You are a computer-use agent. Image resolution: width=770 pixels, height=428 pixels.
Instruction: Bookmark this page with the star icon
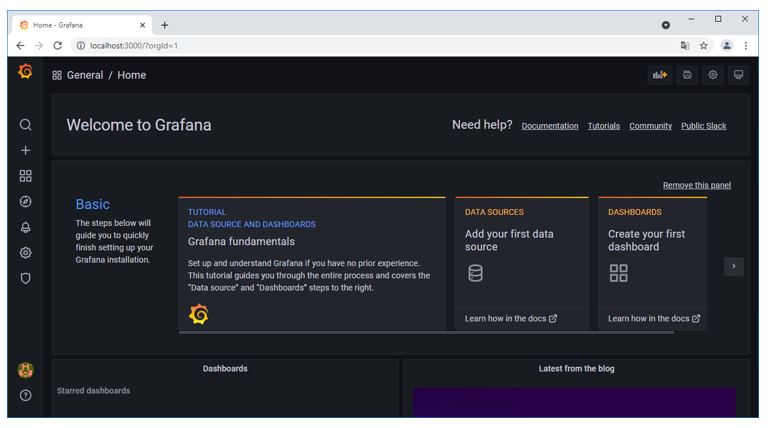click(x=704, y=46)
